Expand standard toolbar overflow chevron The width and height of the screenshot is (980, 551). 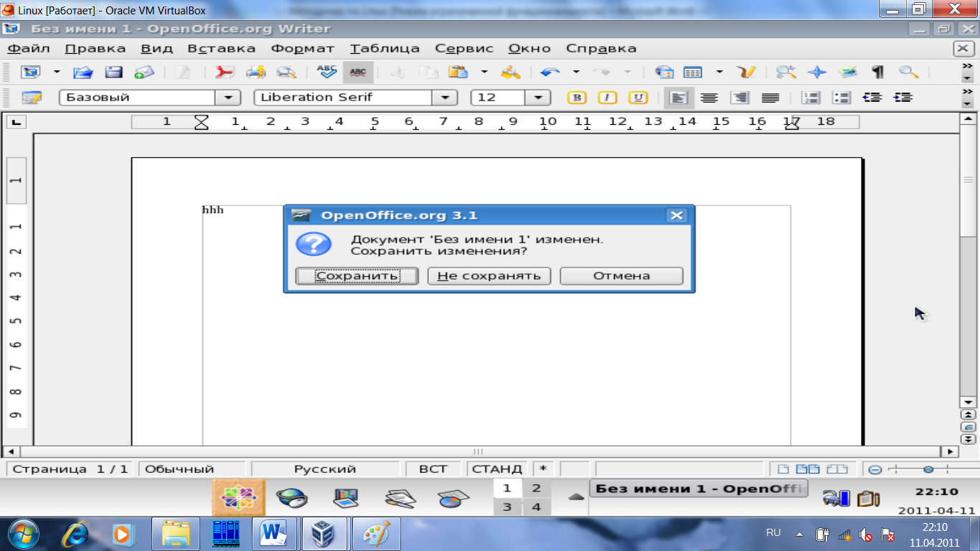point(967,66)
